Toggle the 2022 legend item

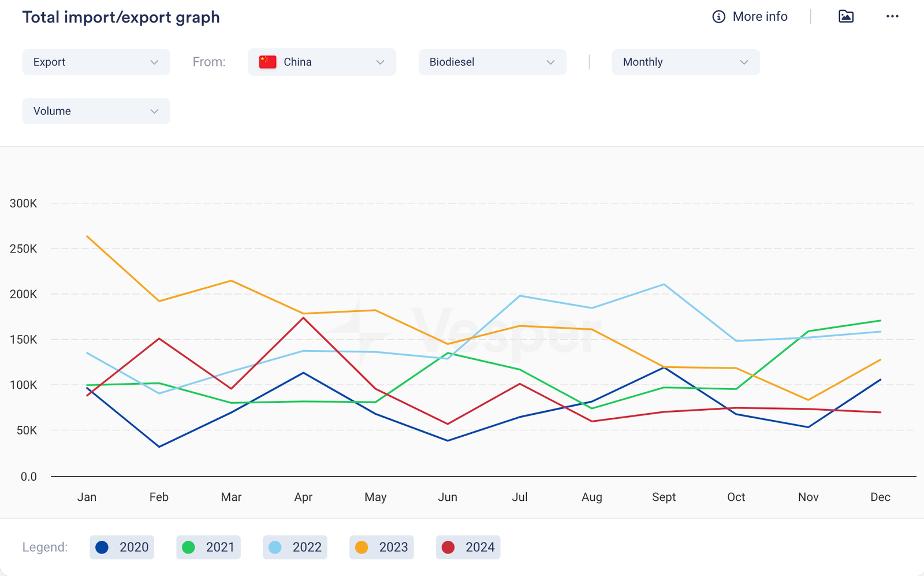[295, 547]
